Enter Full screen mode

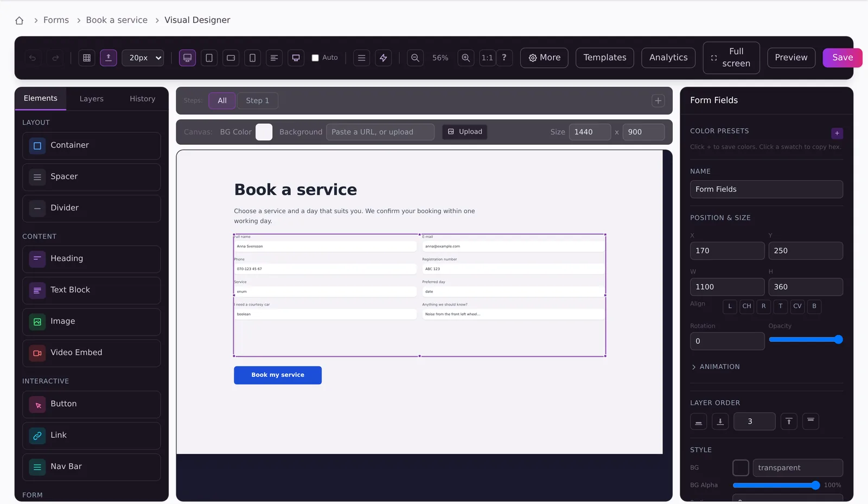tap(731, 58)
